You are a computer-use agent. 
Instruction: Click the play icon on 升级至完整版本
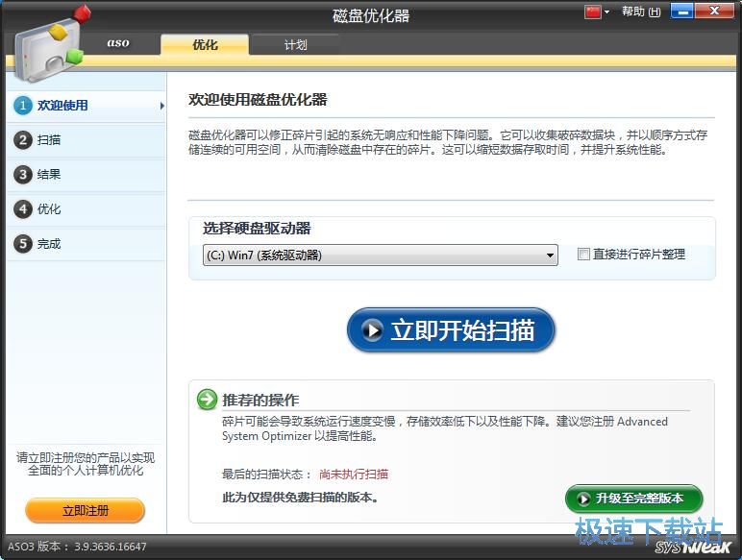point(583,499)
